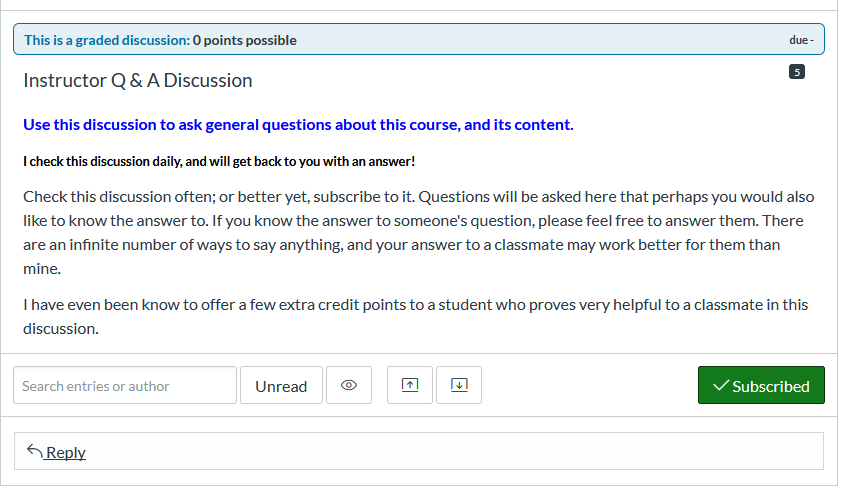The width and height of the screenshot is (853, 489).
Task: Click the blue "Use this discussion" sentence
Action: [x=298, y=125]
